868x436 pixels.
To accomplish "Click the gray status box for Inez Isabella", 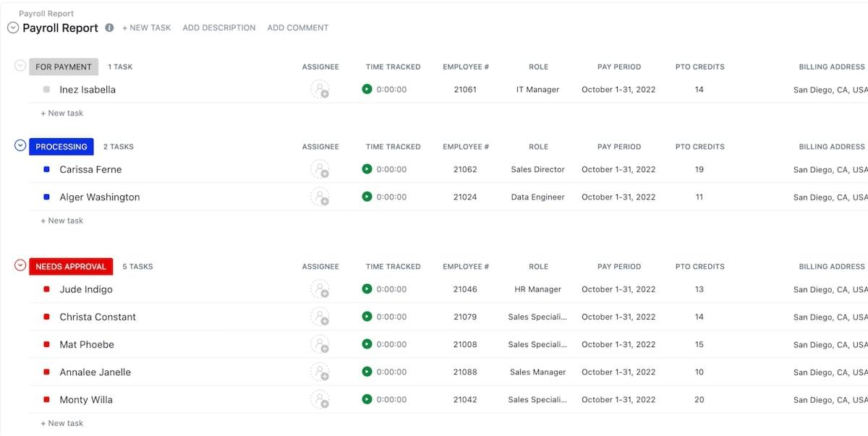I will (x=46, y=90).
